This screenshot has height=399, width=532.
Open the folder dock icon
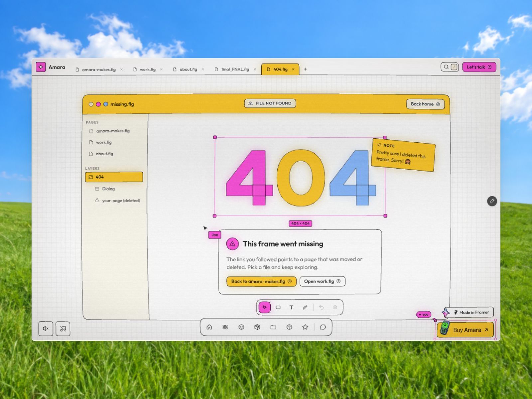click(x=273, y=327)
